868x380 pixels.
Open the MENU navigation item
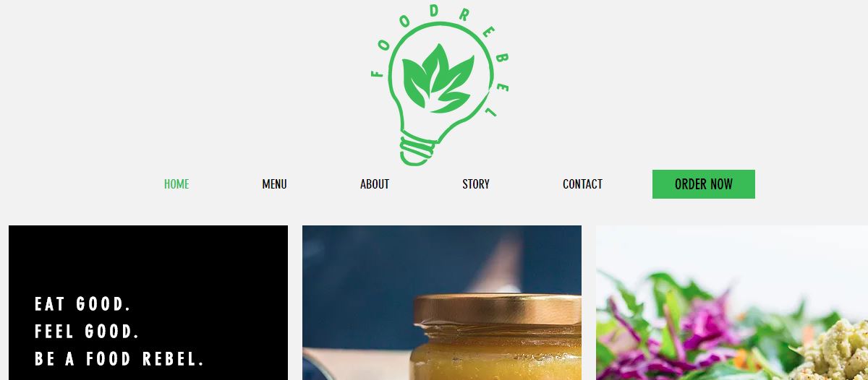(274, 184)
